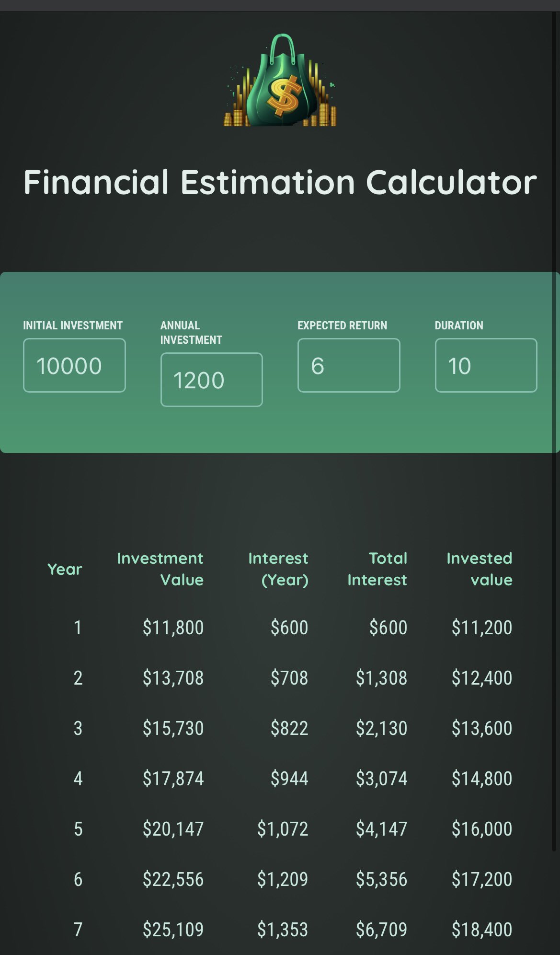Select the Expected Return input field

pos(349,365)
